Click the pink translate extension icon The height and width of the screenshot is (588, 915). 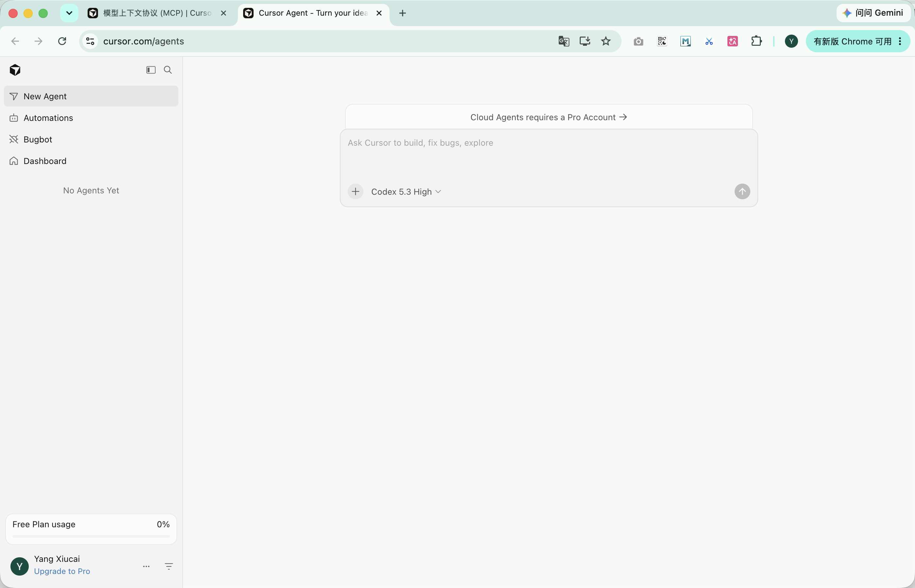(732, 41)
